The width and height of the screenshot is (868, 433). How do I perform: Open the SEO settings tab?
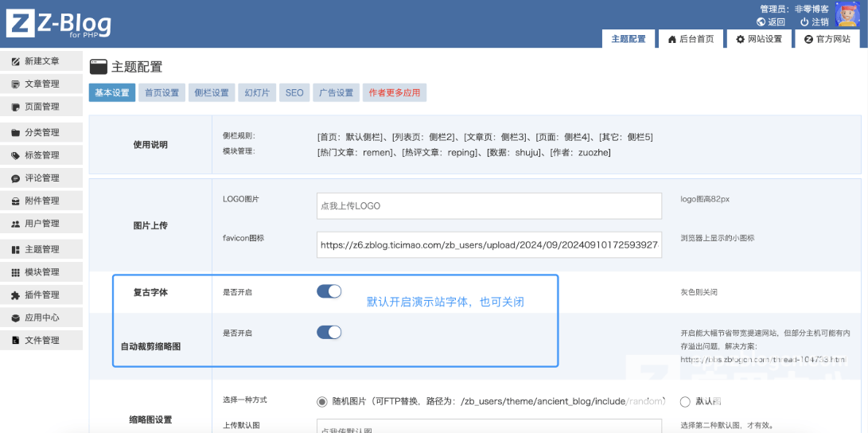tap(294, 93)
